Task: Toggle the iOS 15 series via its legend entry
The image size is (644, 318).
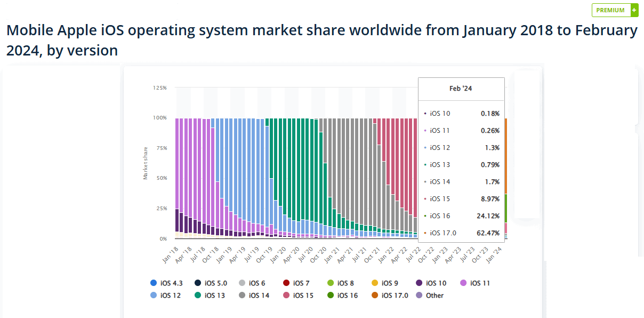Action: [297, 295]
